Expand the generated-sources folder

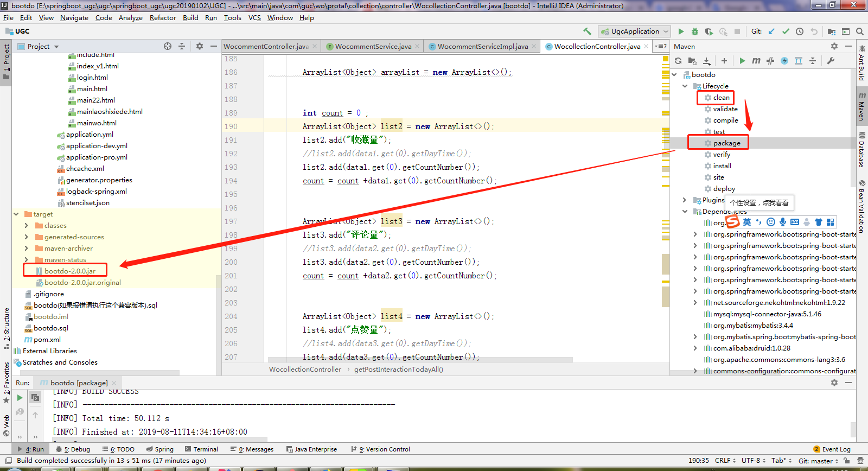coord(26,237)
